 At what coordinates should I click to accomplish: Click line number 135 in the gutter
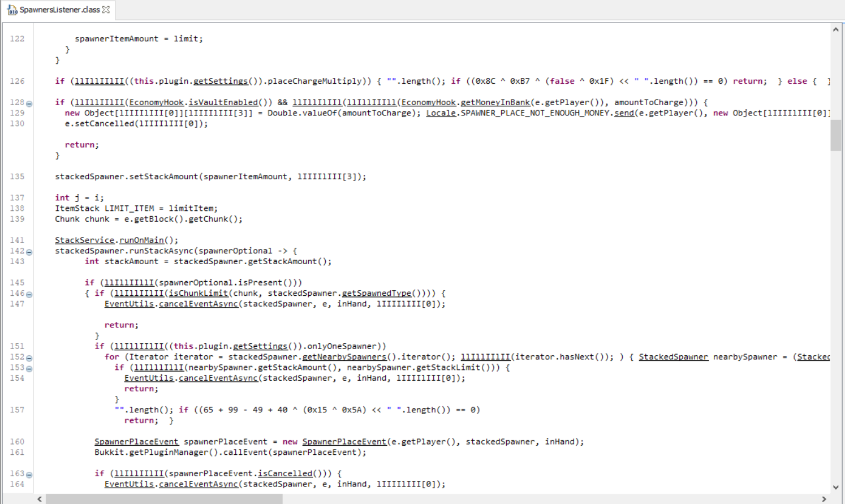click(x=18, y=176)
